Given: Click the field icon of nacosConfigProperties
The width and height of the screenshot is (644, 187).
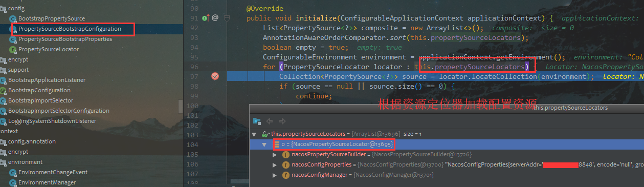Looking at the screenshot, I should coord(286,165).
